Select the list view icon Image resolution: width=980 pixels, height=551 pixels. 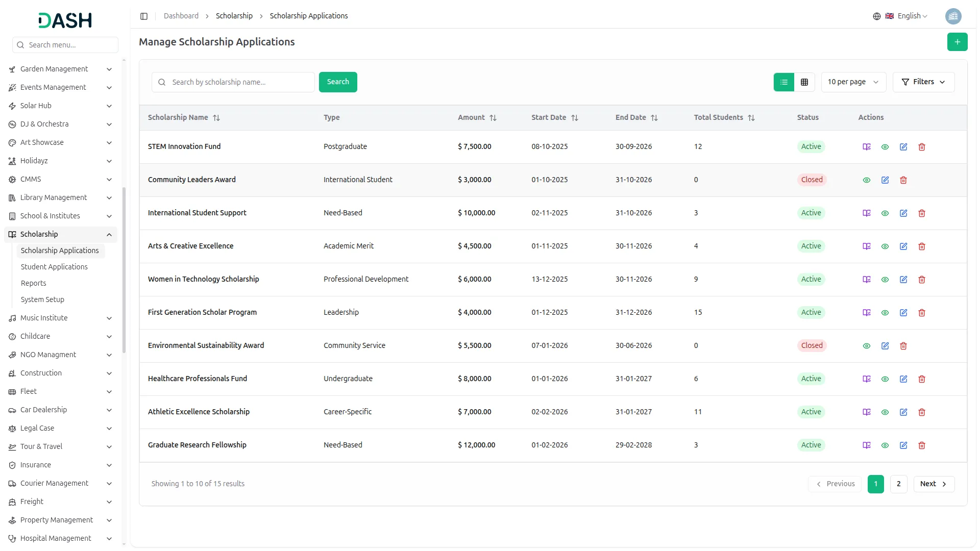coord(784,82)
